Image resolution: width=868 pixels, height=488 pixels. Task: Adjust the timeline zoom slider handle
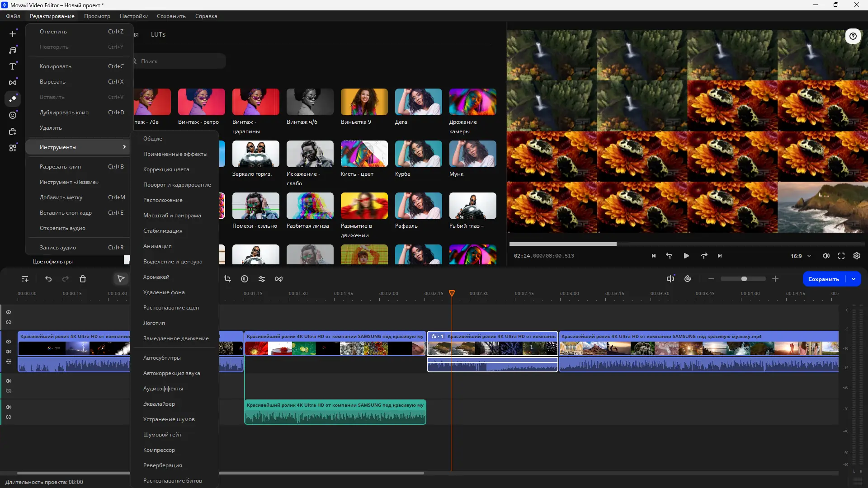coord(744,279)
